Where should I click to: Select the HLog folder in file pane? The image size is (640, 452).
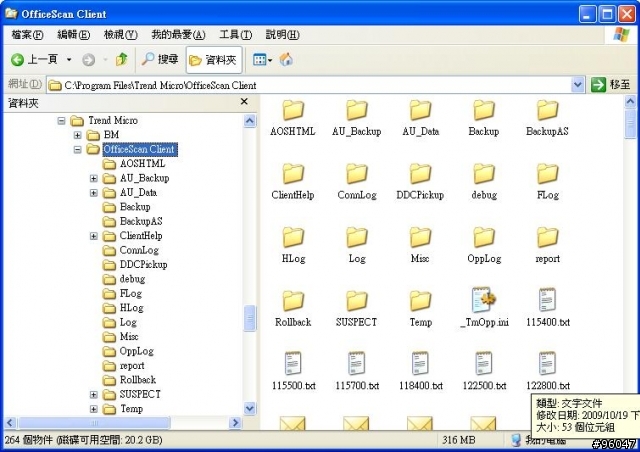point(293,245)
